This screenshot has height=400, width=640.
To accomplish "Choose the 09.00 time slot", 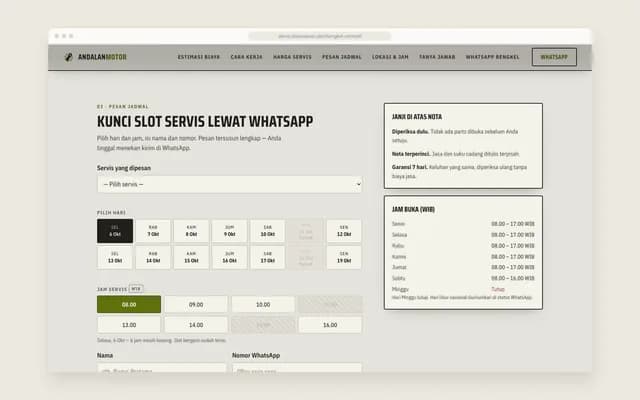I will click(196, 304).
